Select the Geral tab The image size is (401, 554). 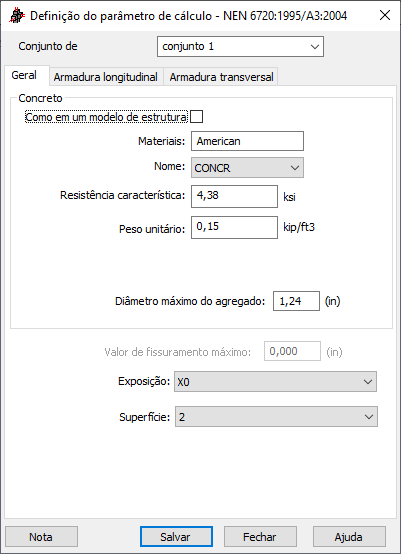24,75
